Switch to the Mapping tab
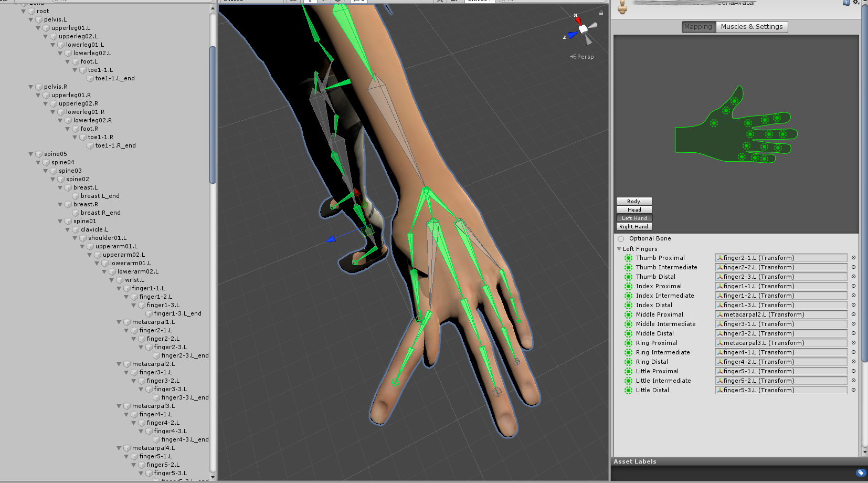 [x=698, y=27]
